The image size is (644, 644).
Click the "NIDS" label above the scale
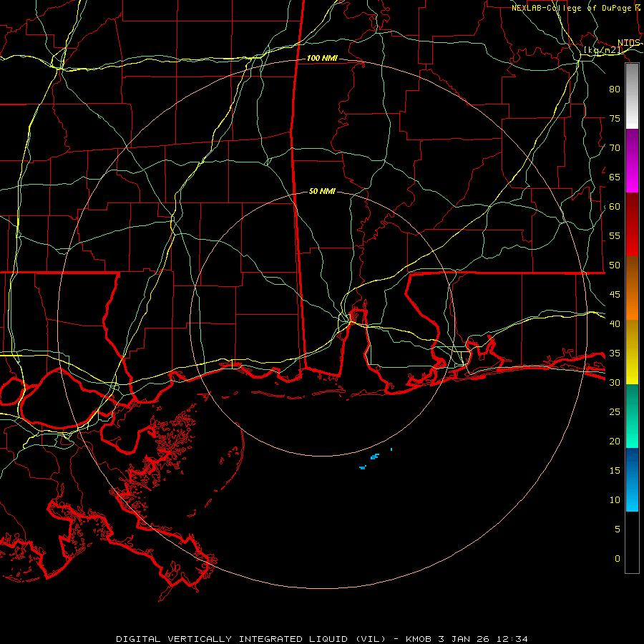(x=629, y=43)
